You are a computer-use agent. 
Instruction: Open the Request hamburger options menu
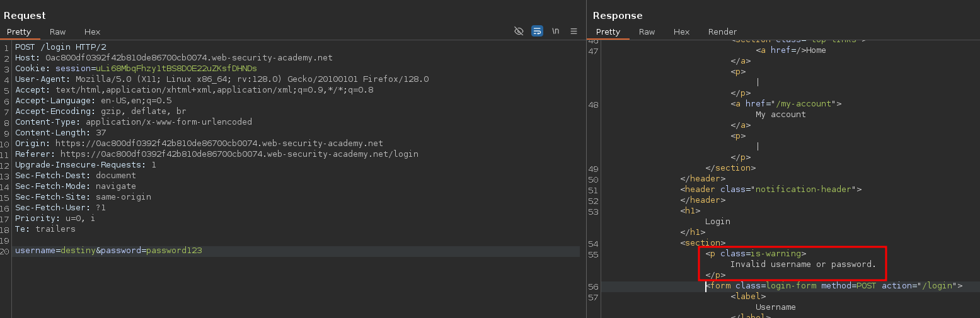pos(574,31)
